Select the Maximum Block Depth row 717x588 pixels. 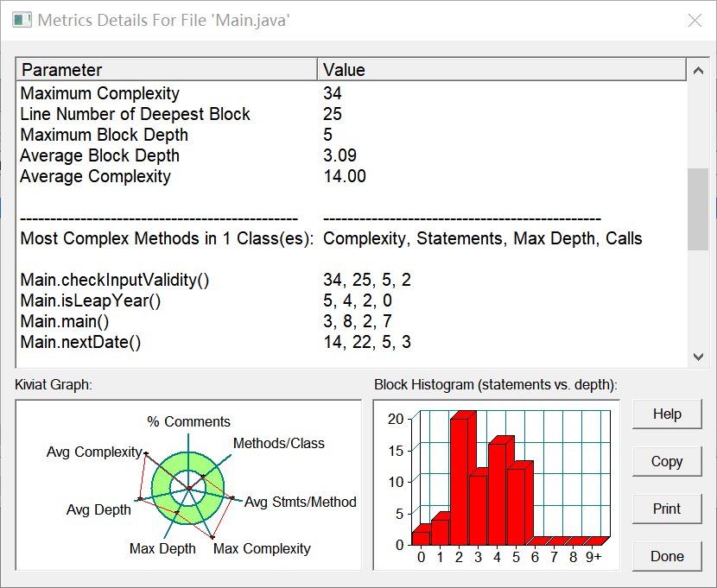tap(352, 135)
